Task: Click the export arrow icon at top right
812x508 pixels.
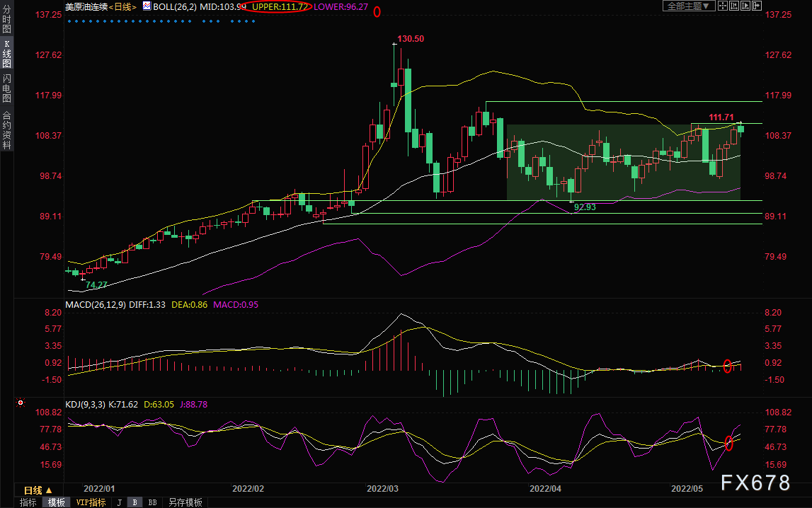Action: tap(757, 6)
